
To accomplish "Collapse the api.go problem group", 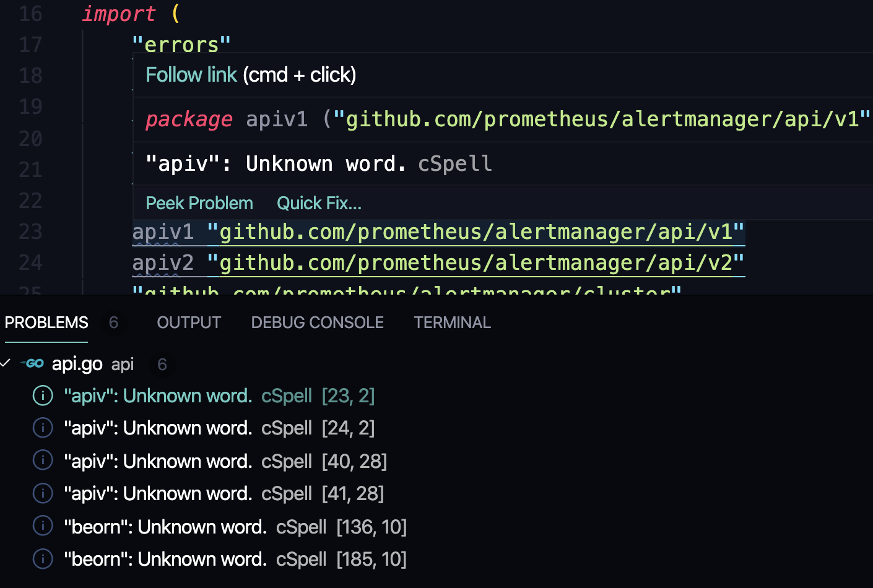I will pos(7,363).
